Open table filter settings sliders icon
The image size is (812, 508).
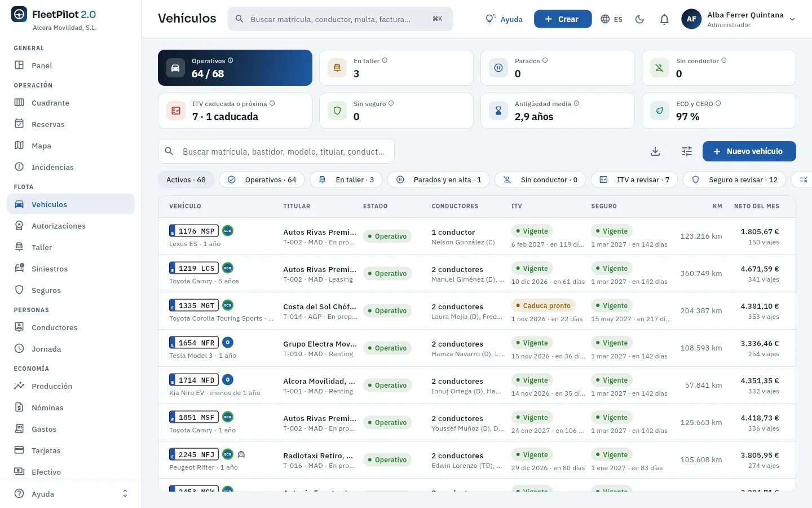point(687,151)
